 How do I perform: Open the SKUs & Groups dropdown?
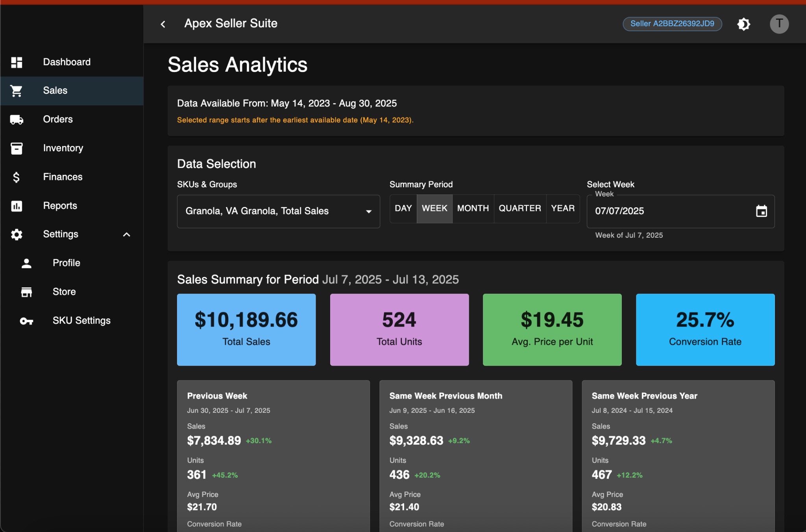tap(278, 211)
